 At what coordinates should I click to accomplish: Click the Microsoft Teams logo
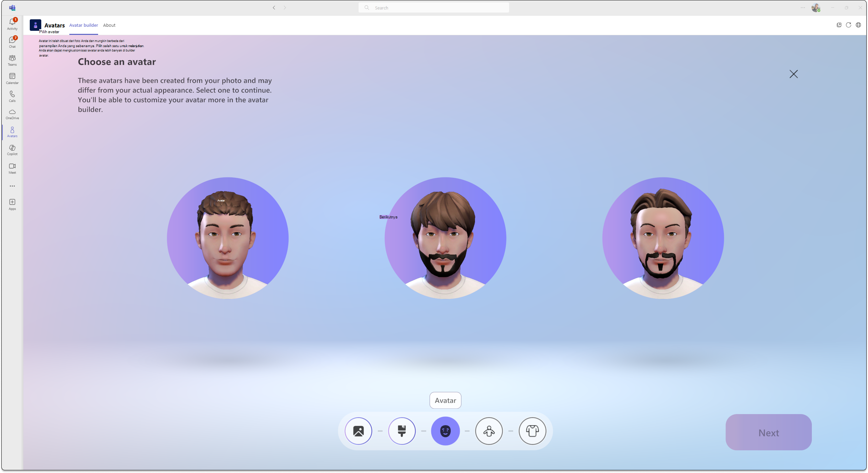12,7
